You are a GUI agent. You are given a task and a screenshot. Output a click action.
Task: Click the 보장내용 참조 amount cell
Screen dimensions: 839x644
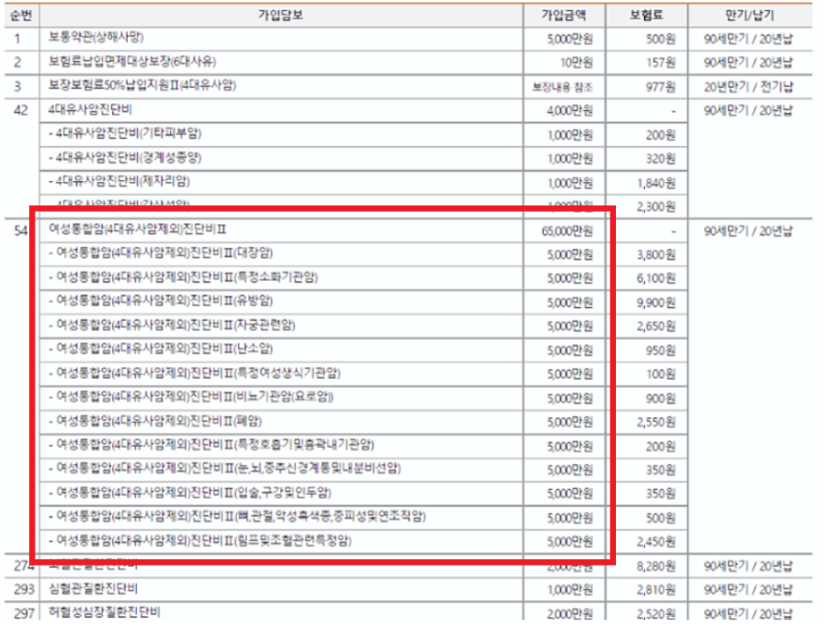click(563, 87)
